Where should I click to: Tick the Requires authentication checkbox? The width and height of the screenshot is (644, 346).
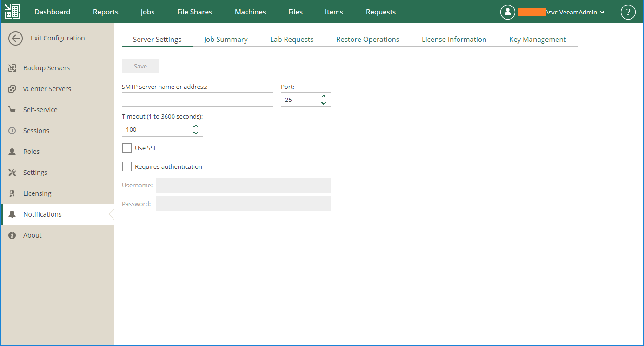[127, 166]
